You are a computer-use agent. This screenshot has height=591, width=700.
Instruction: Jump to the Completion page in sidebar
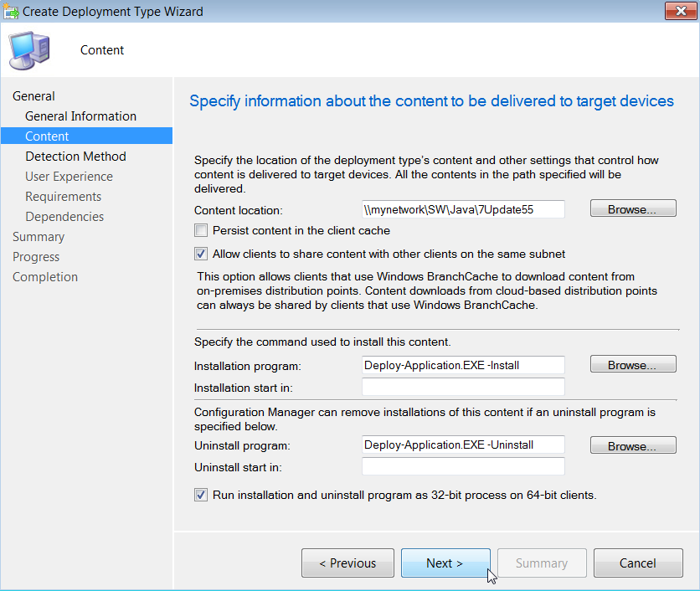pos(45,276)
